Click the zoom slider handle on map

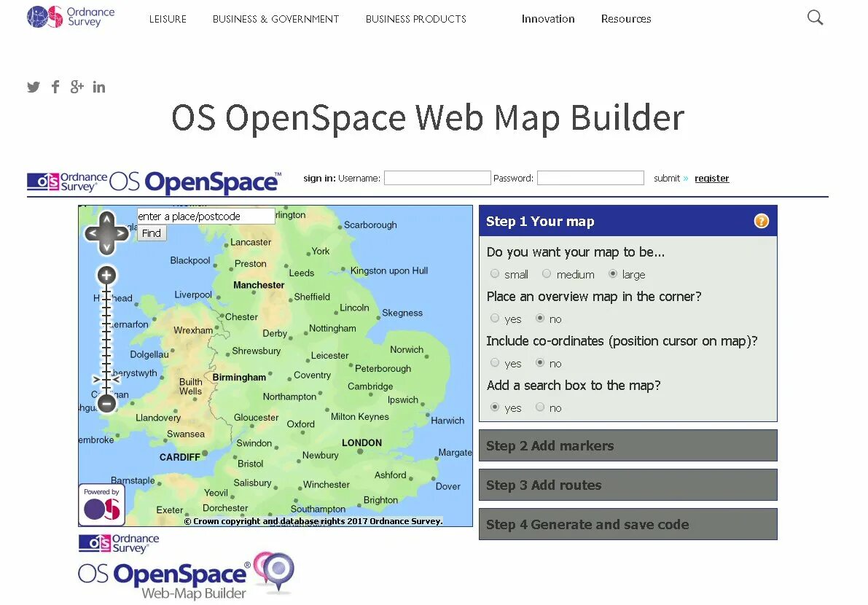tap(107, 380)
